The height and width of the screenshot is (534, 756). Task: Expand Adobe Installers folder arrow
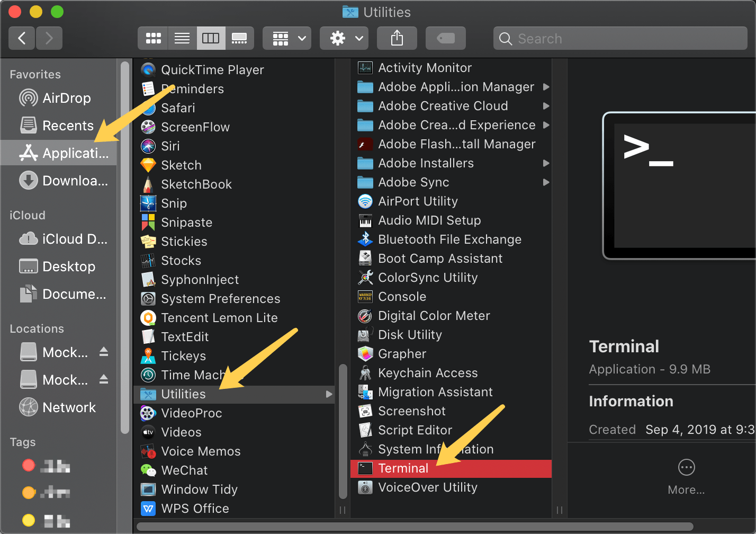(546, 163)
